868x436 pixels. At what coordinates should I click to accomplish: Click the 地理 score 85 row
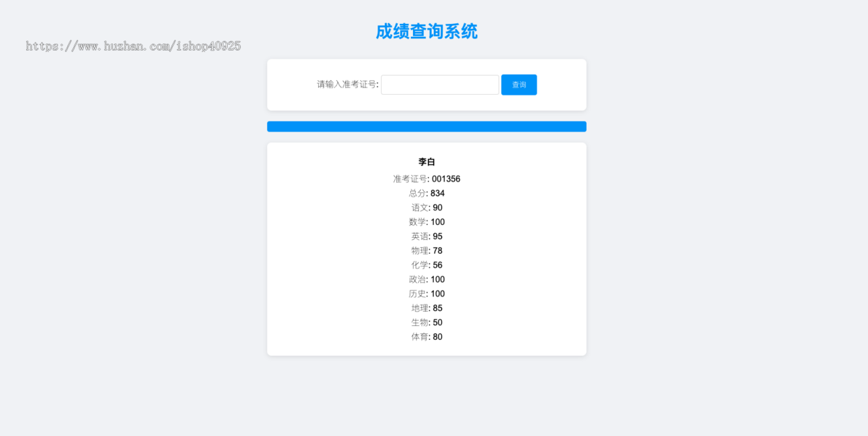click(427, 308)
